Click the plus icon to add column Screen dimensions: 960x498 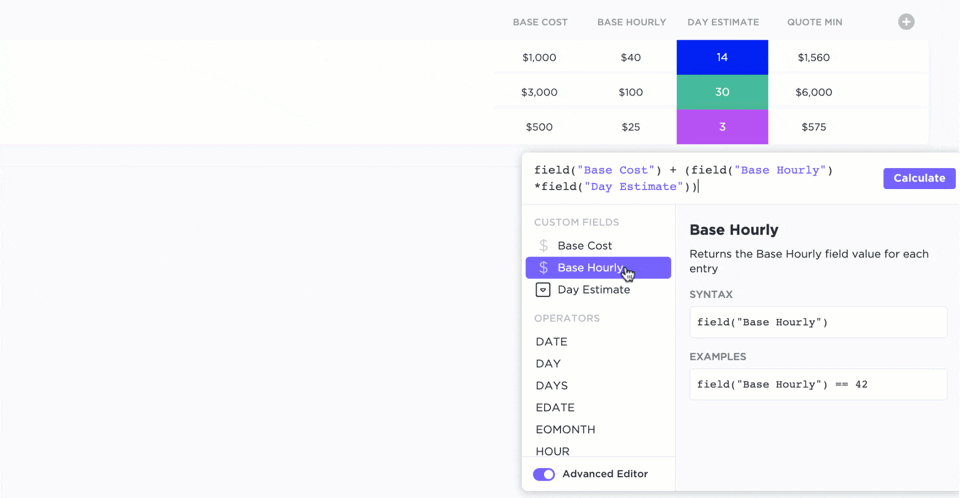pos(906,22)
